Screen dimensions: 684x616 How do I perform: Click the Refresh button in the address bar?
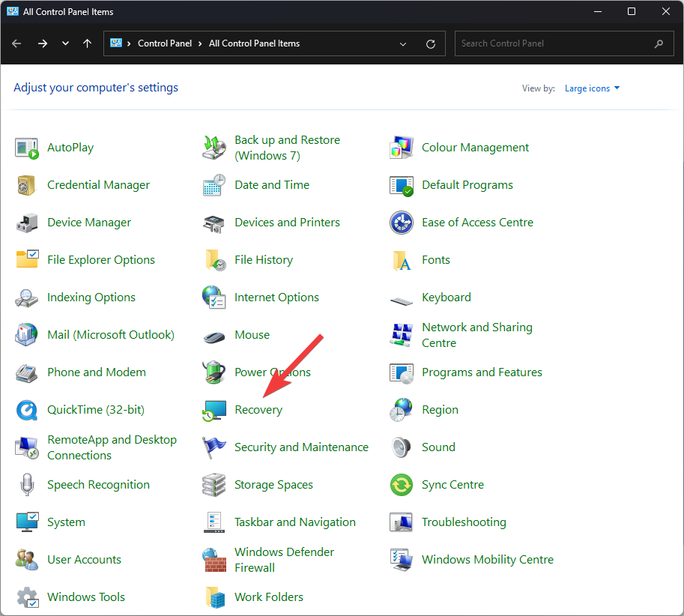click(430, 43)
